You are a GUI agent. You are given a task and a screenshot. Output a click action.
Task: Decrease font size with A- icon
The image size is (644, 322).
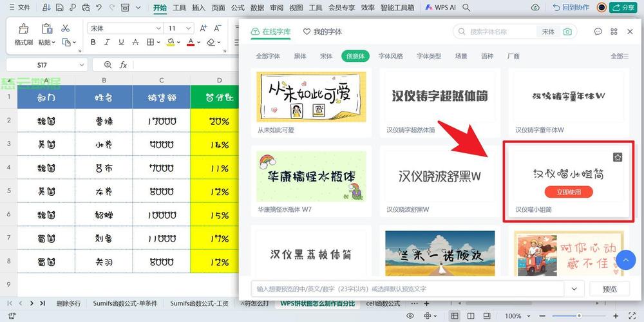coord(218,28)
